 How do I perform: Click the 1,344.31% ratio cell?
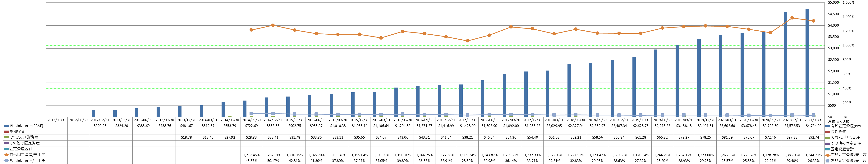[x=814, y=155]
